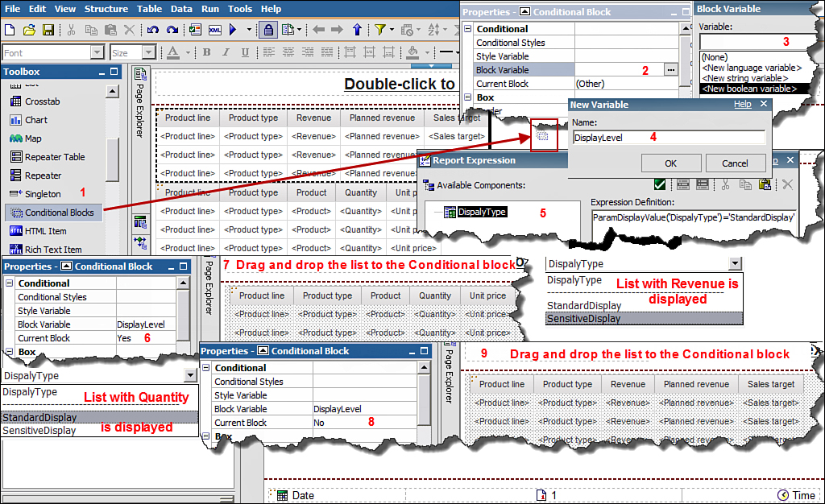Screen dimensions: 825x504
Task: Redo the last action
Action: pyautogui.click(x=172, y=30)
